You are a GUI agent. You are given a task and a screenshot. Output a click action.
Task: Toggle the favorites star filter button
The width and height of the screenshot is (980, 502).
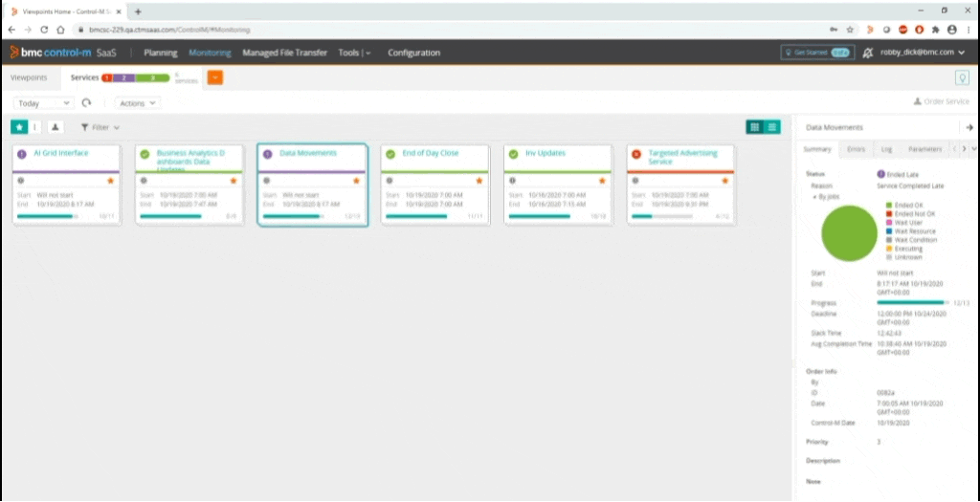click(19, 126)
